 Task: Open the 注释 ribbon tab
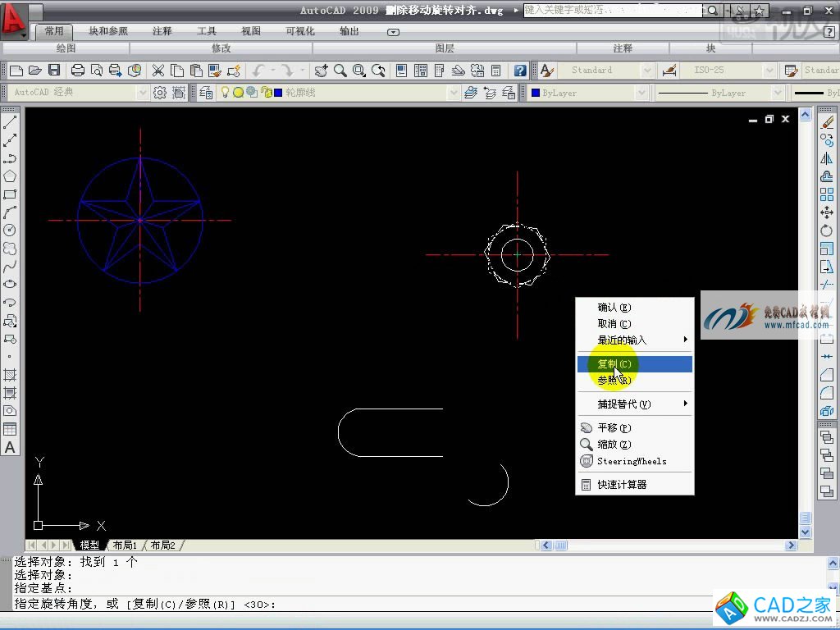162,31
